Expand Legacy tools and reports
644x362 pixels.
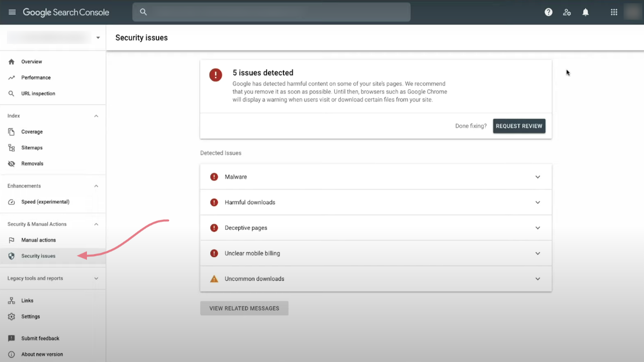[x=97, y=278]
